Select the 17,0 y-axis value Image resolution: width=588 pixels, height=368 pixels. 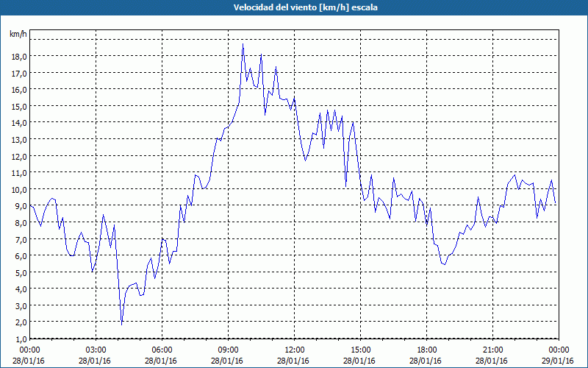click(x=20, y=73)
